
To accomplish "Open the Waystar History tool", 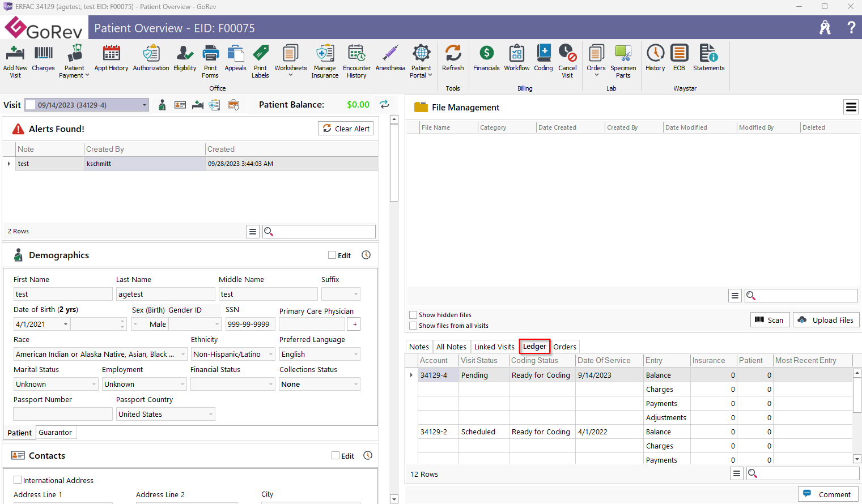I will [655, 58].
